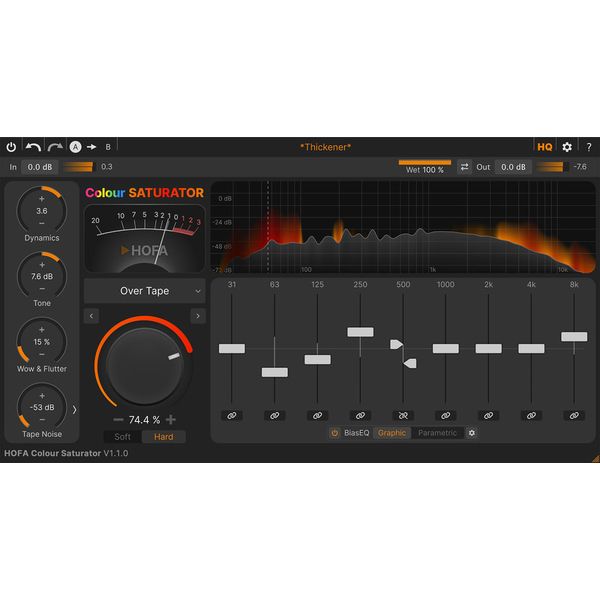Click the main saturation amount knob
600x600 pixels.
point(144,366)
